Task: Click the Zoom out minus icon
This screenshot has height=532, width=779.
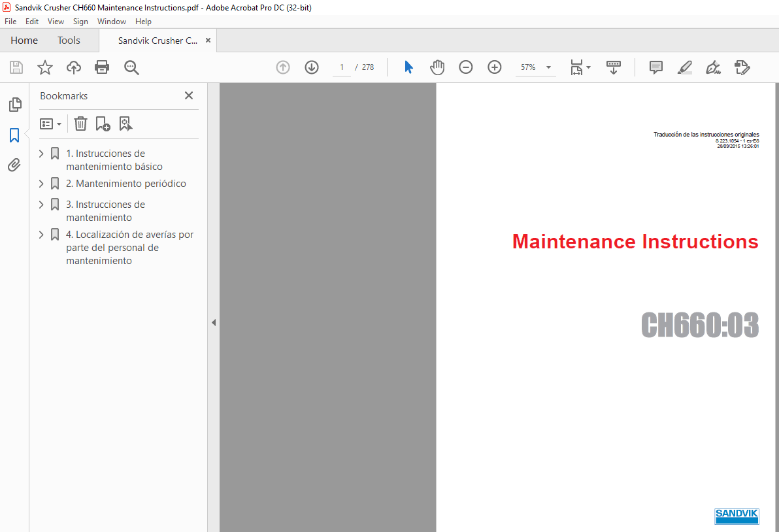Action: (465, 67)
